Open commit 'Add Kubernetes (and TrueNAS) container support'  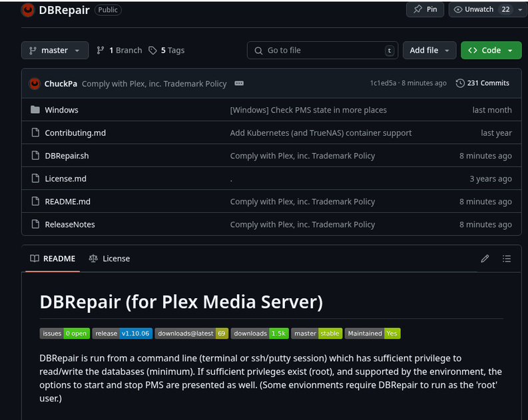(320, 133)
